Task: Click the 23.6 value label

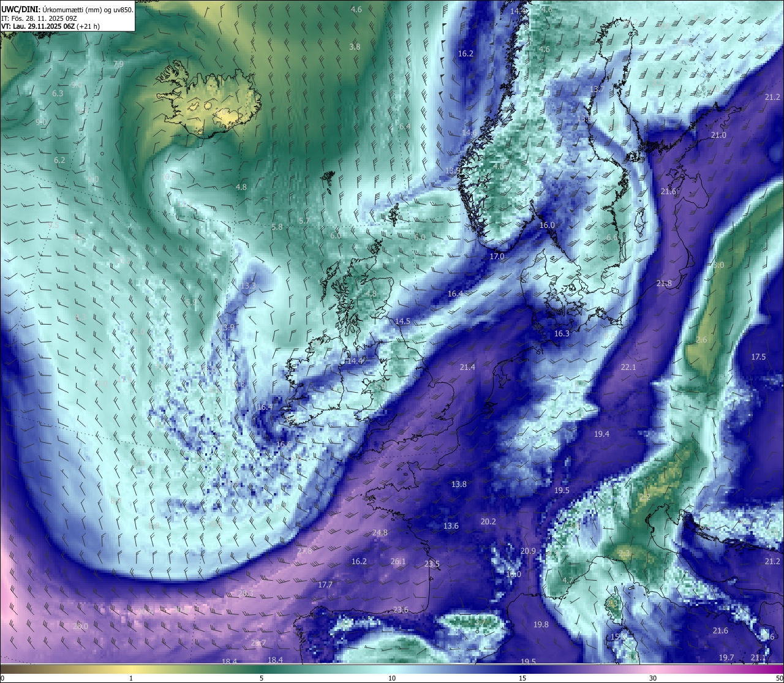Action: tap(401, 609)
